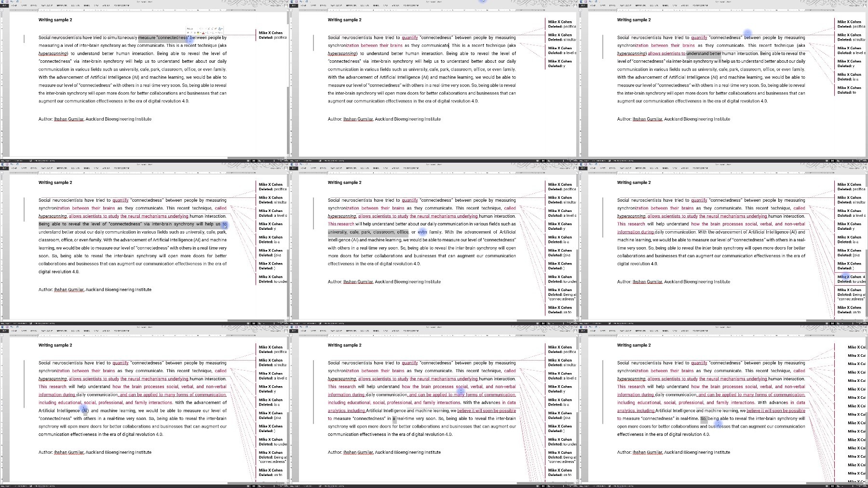Click 'With the advances in data' in bottom-middle window
This screenshot has height=488, width=868.
pos(489,403)
